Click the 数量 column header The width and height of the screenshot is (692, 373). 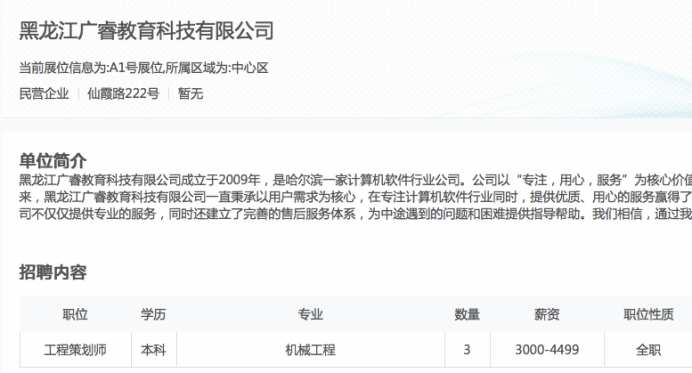tap(467, 314)
